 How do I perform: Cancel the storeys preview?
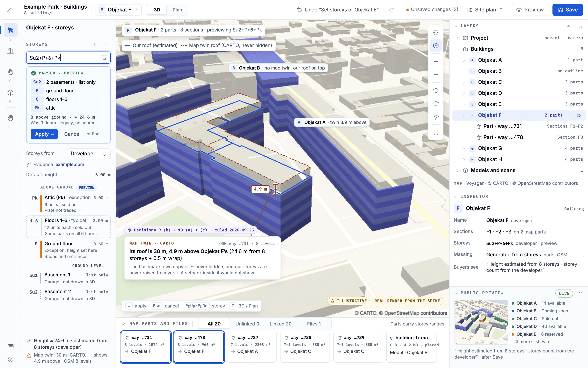(x=72, y=134)
